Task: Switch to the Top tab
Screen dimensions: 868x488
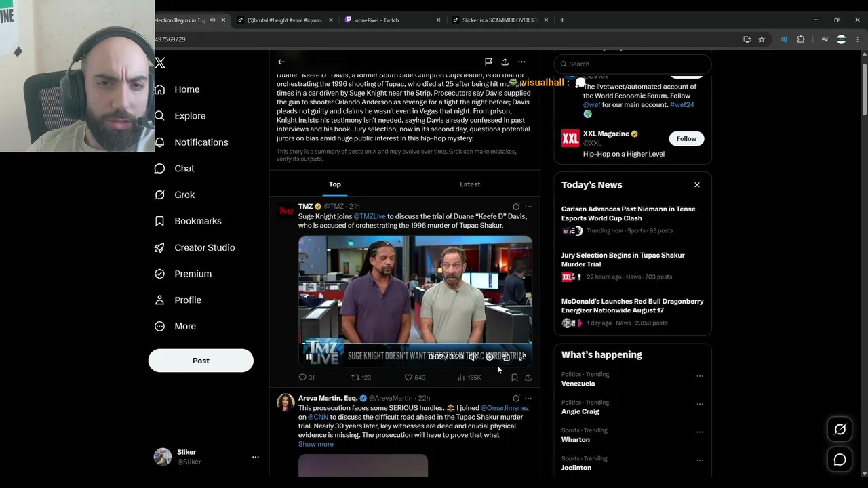Action: 335,184
